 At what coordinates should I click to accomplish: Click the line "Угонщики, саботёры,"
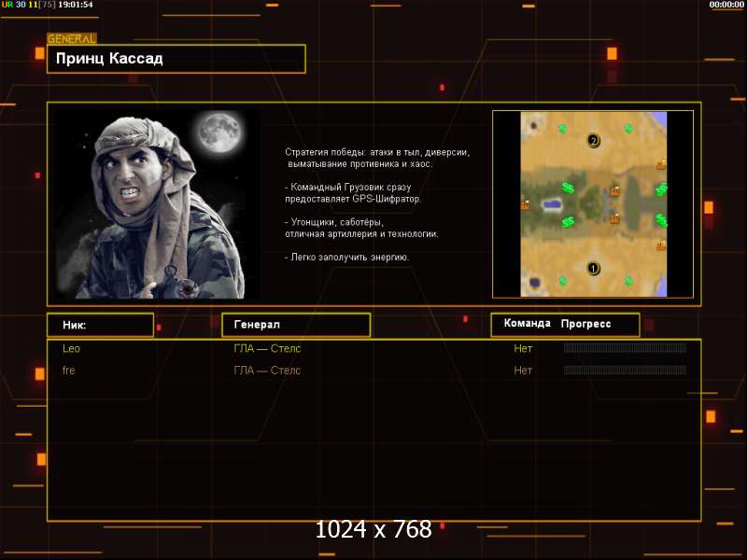334,222
